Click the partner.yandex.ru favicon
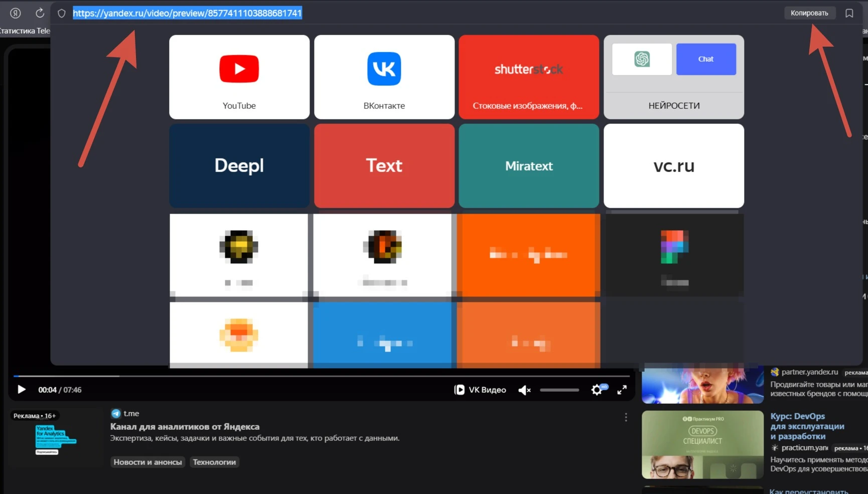The image size is (868, 494). [x=775, y=372]
